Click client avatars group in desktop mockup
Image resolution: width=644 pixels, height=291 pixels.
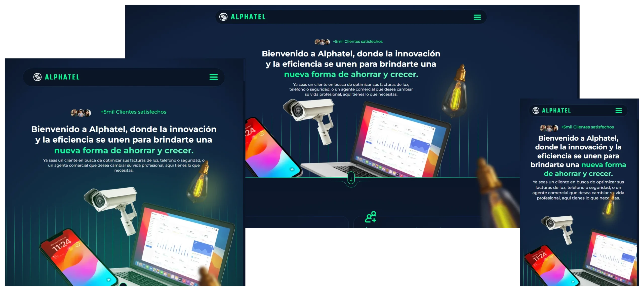point(322,42)
